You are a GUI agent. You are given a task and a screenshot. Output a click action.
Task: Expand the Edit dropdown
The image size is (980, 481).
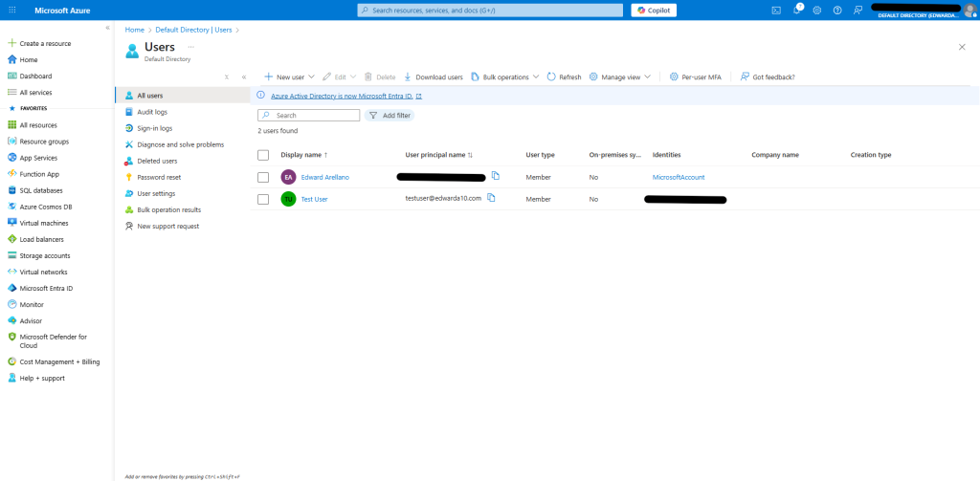pos(353,77)
